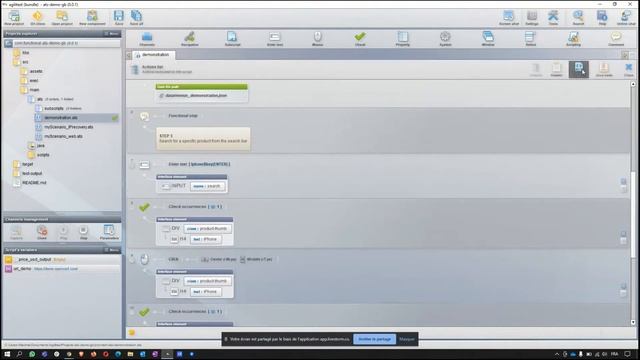Click the New project toolbar icon
640x360 pixels.
pos(14,18)
